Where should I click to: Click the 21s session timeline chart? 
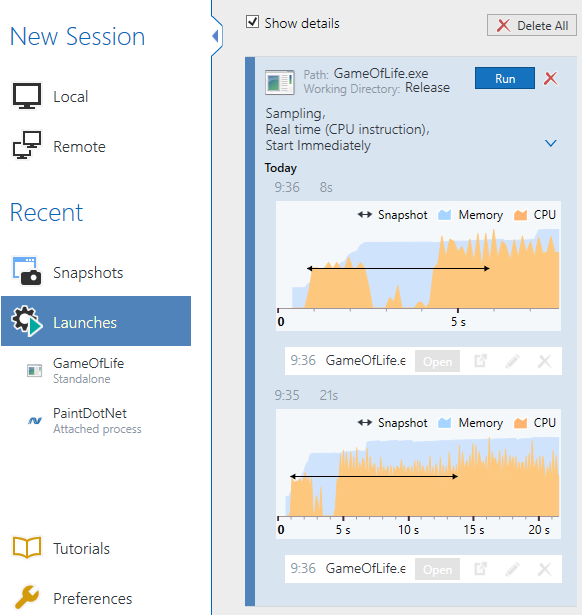point(418,474)
